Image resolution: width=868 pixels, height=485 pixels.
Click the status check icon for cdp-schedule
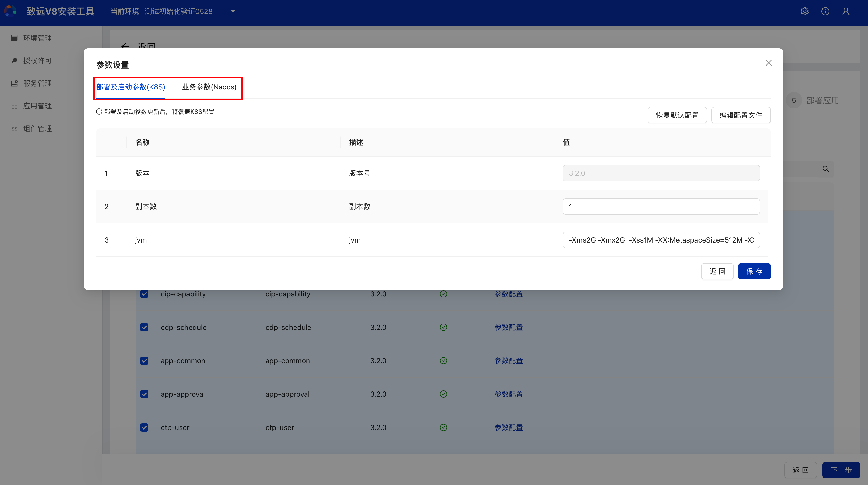[x=444, y=327]
